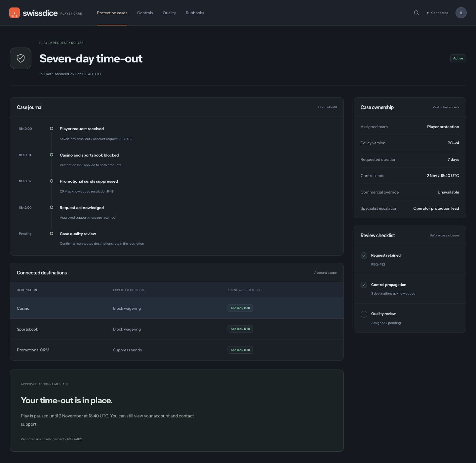Click the Assigned team Player protection value
This screenshot has width=476, height=463.
(x=443, y=127)
